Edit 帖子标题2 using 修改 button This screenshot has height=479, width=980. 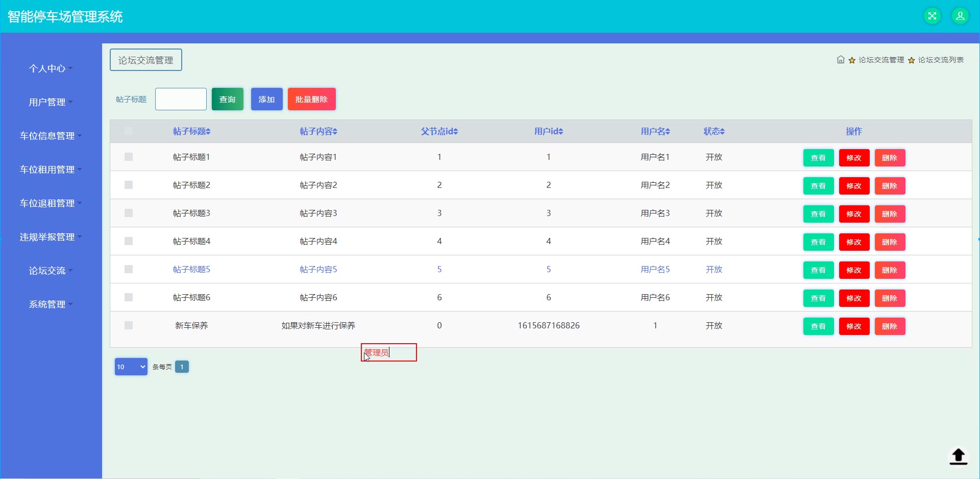click(x=854, y=186)
